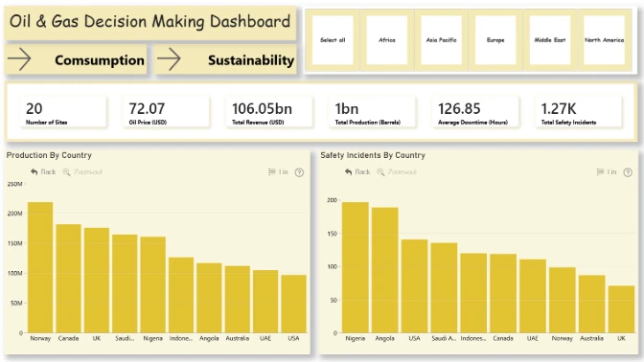
Task: Select the Number of Sites card showing 20
Action: pos(63,112)
